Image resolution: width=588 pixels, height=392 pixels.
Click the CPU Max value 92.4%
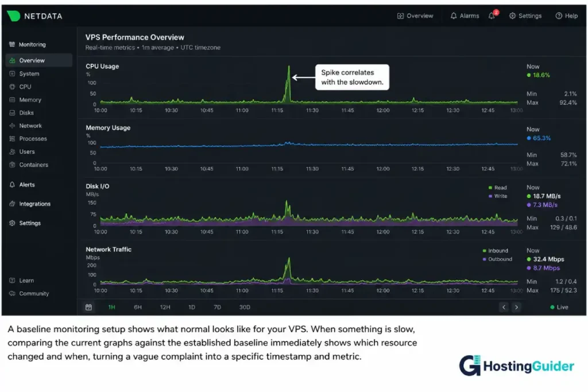[568, 103]
